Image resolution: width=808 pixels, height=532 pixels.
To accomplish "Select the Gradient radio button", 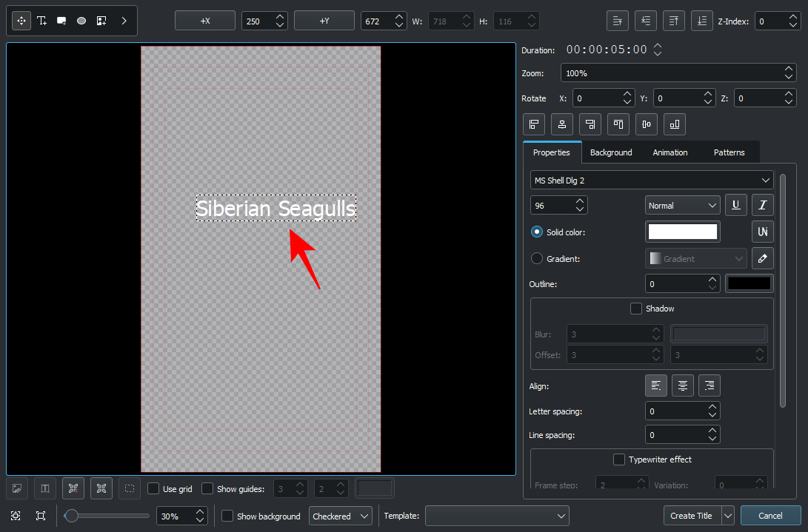I will (x=537, y=258).
